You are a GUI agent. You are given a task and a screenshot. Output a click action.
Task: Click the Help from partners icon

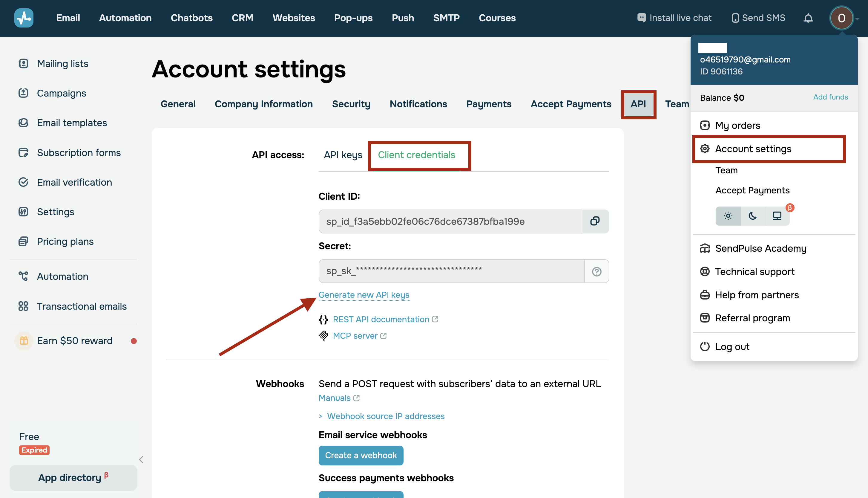point(704,295)
